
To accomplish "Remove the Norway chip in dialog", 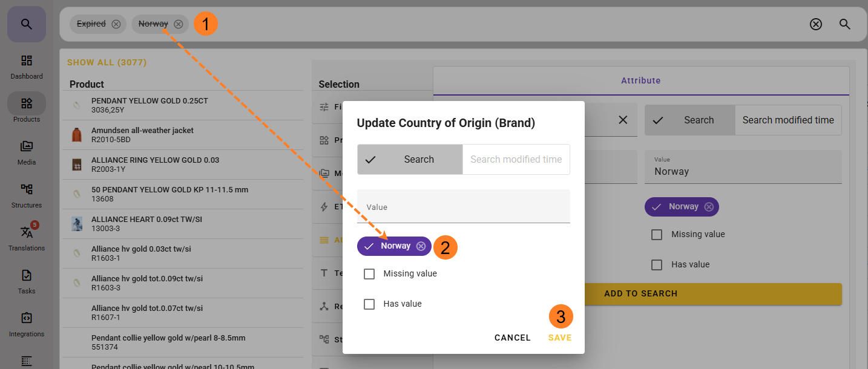I will point(421,246).
